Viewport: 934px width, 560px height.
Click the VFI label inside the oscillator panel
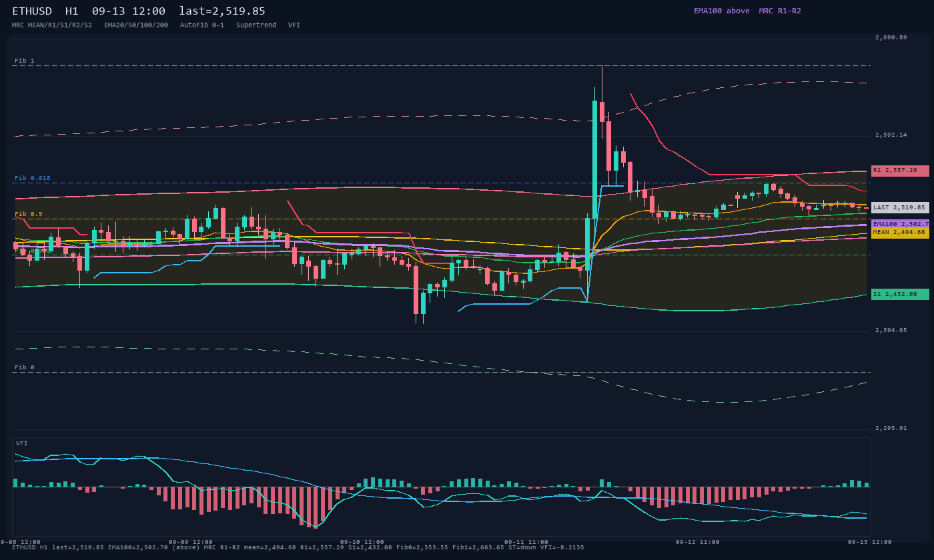click(x=22, y=443)
